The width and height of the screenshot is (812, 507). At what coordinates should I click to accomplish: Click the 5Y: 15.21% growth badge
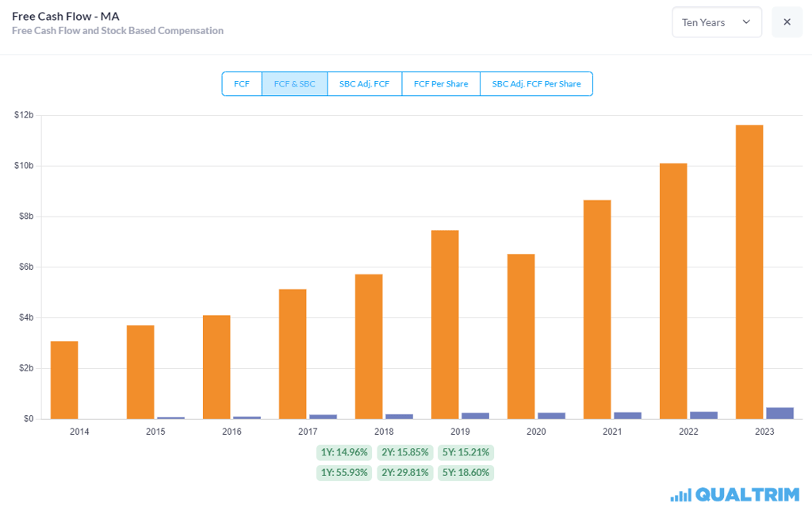465,452
